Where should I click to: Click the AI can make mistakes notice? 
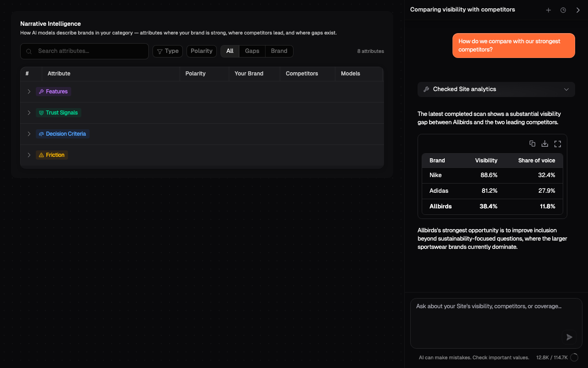point(474,357)
